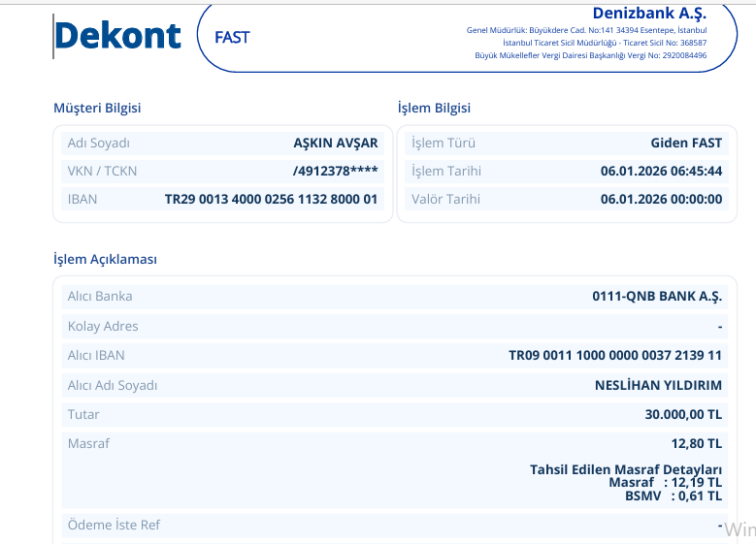
Task: Select the Ticaret Sicil No line
Action: [x=605, y=43]
